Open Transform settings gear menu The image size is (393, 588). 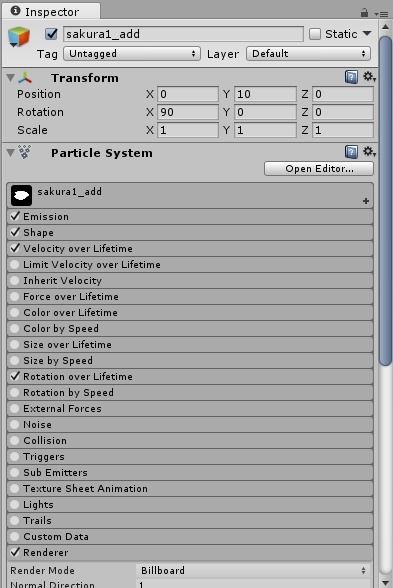(369, 77)
